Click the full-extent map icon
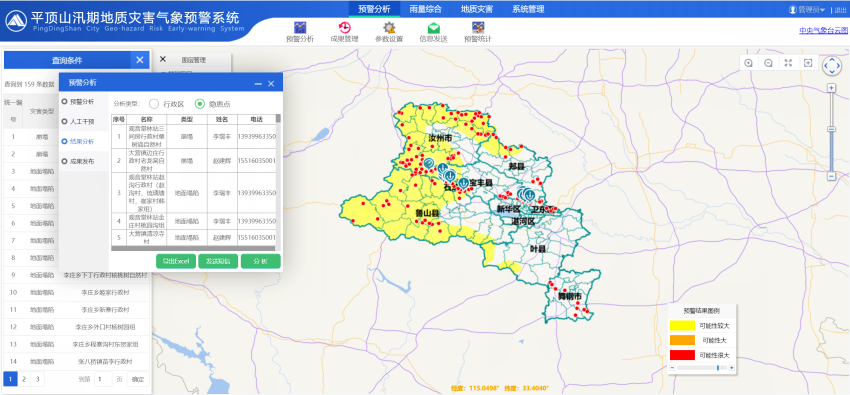The width and height of the screenshot is (850, 395). click(788, 63)
